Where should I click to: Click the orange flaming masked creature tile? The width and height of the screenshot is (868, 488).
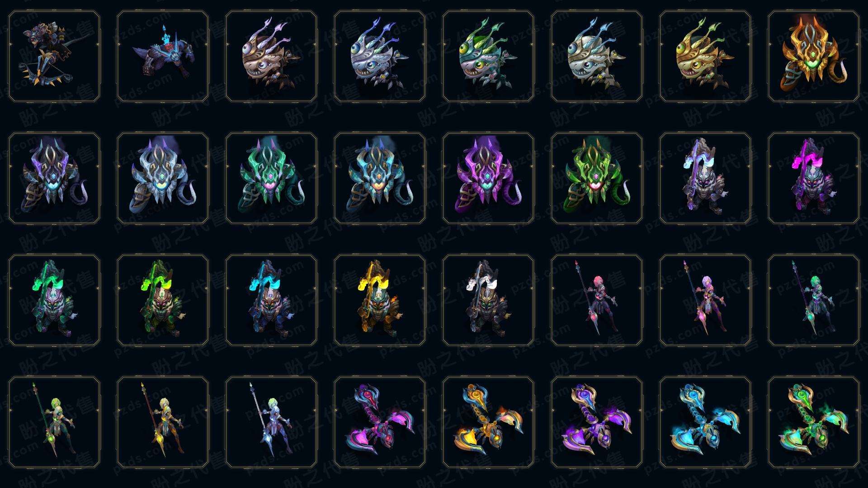point(814,56)
